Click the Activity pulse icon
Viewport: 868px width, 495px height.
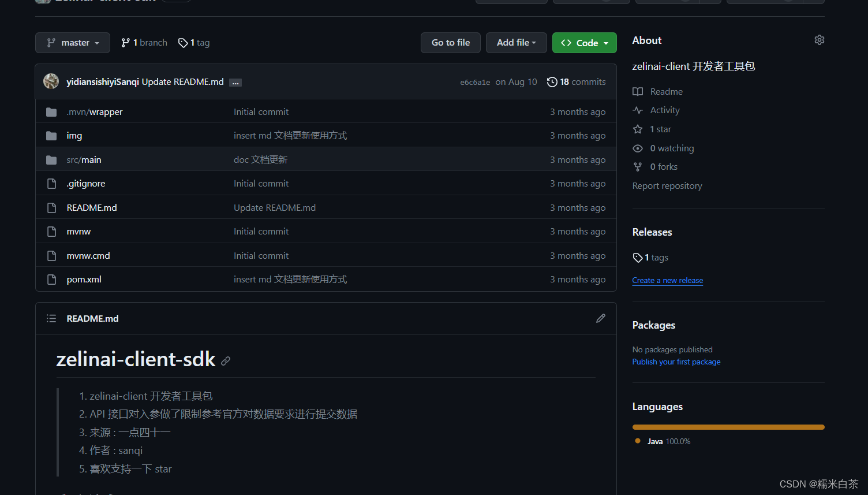click(638, 110)
